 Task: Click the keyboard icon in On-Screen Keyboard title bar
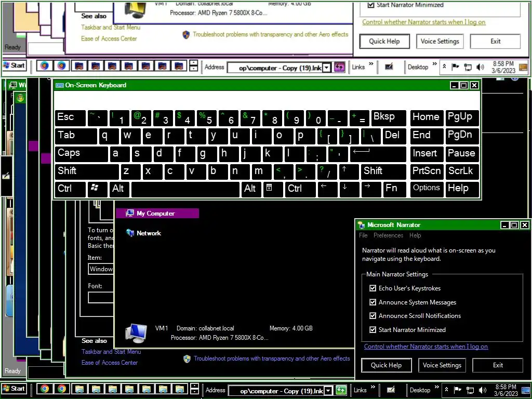pyautogui.click(x=59, y=85)
